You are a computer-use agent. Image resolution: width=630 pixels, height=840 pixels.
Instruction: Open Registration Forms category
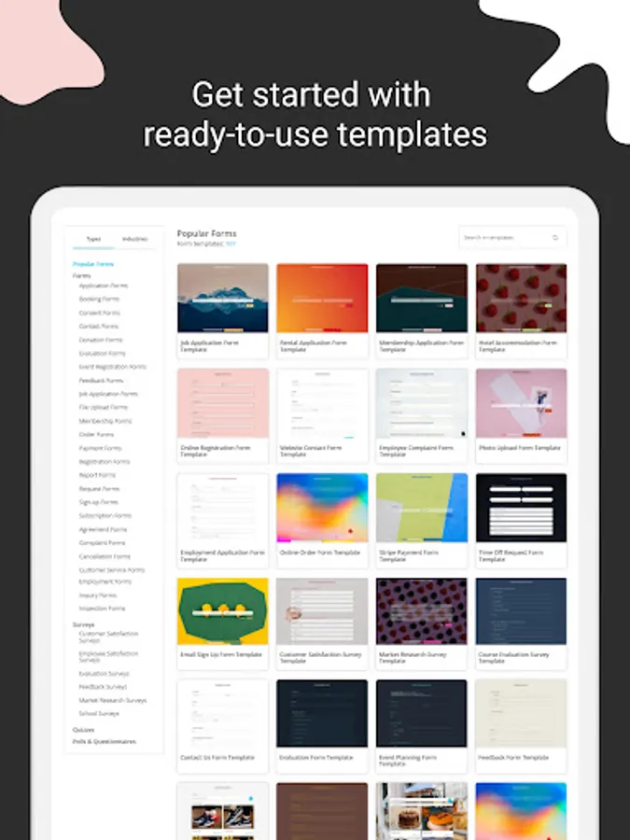(x=105, y=462)
